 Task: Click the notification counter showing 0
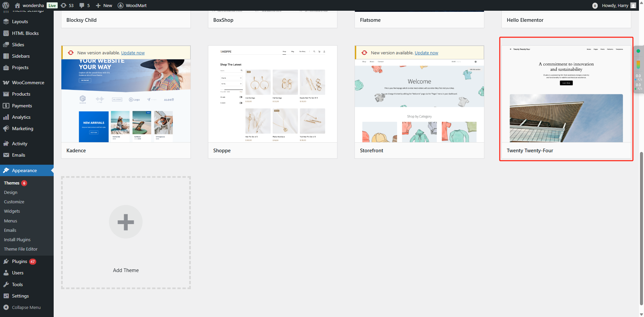[x=595, y=6]
